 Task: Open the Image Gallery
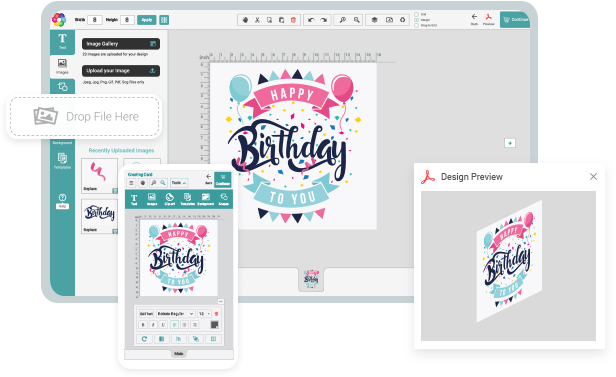[x=121, y=44]
